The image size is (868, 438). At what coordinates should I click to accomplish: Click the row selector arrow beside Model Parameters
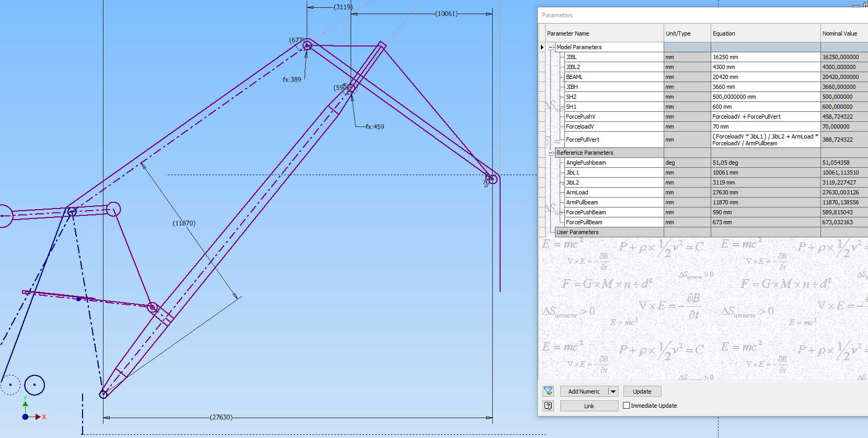point(542,47)
